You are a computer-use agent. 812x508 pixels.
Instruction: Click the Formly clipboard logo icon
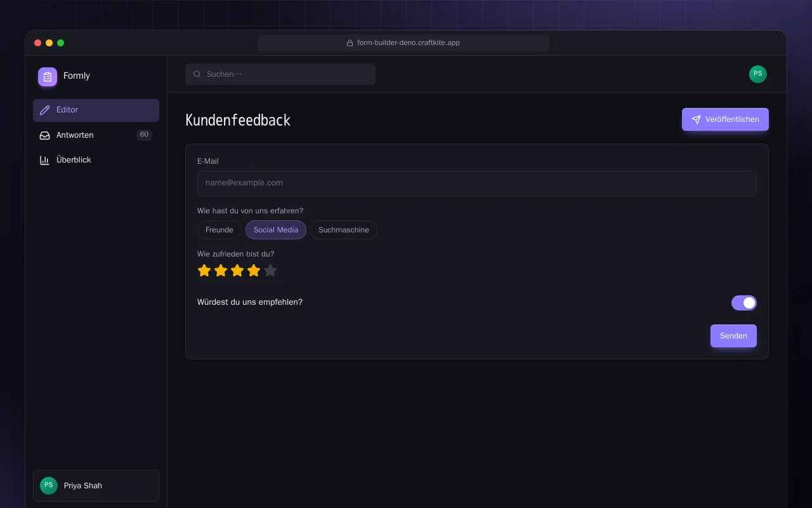point(48,77)
